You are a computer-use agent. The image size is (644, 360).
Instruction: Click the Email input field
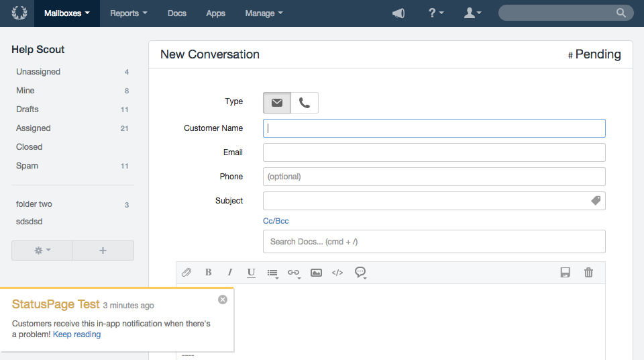coord(434,152)
